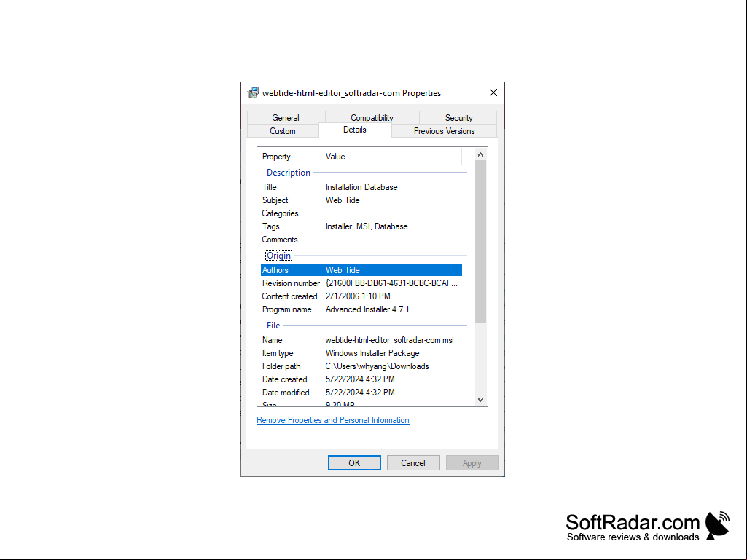747x560 pixels.
Task: Select the Content created property
Action: tap(289, 296)
